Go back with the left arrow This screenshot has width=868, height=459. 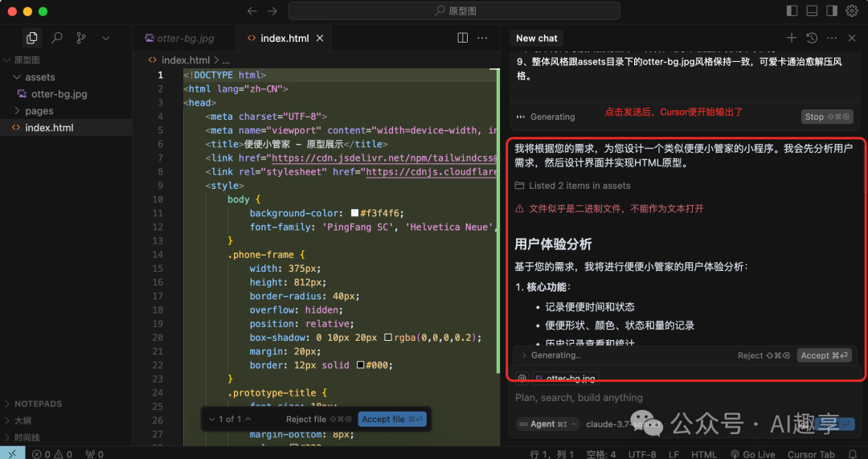252,11
